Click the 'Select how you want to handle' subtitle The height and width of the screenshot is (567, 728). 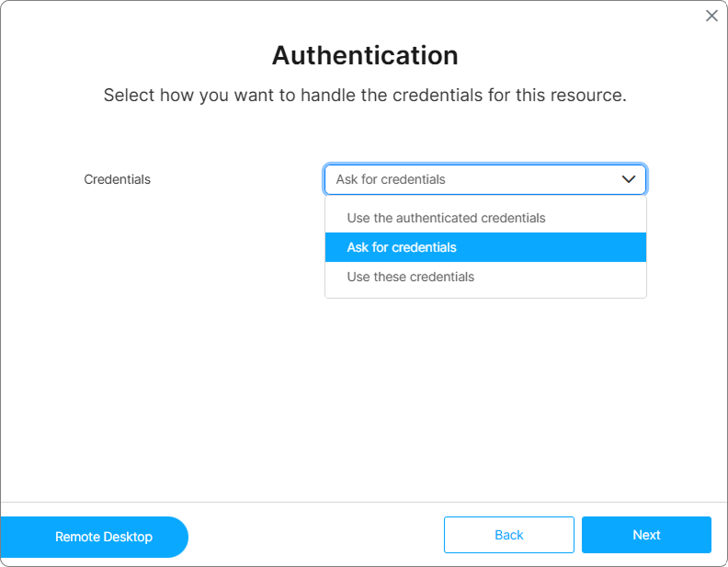click(365, 96)
